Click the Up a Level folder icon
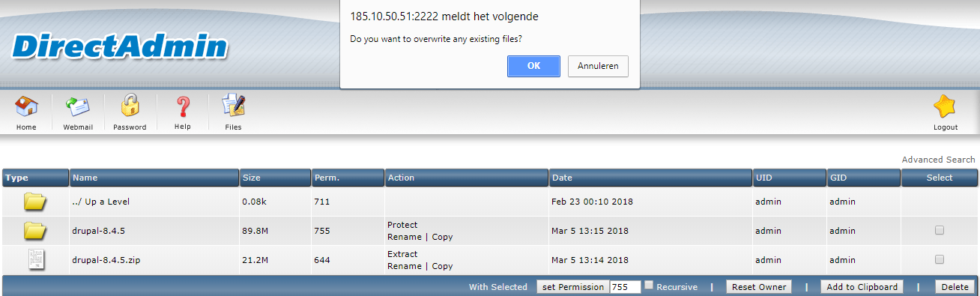The height and width of the screenshot is (296, 980). (x=35, y=201)
